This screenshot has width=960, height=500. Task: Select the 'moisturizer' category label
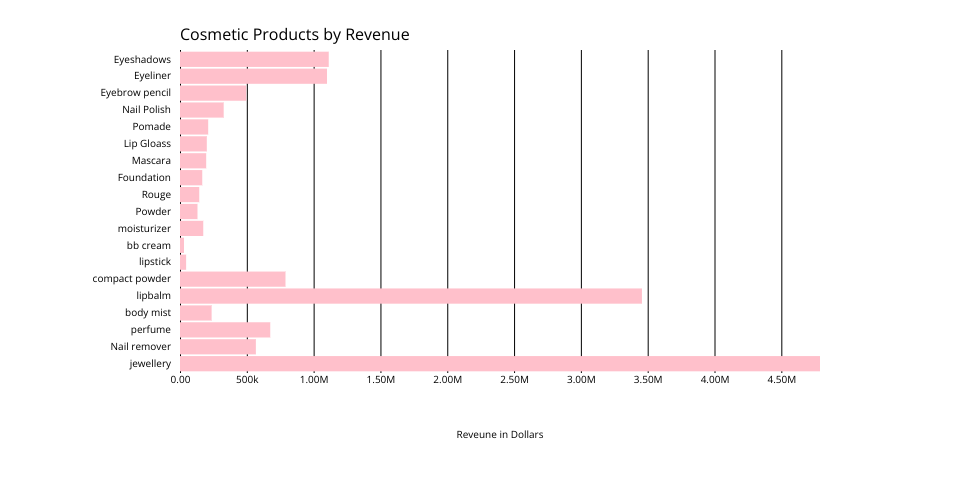coord(144,228)
